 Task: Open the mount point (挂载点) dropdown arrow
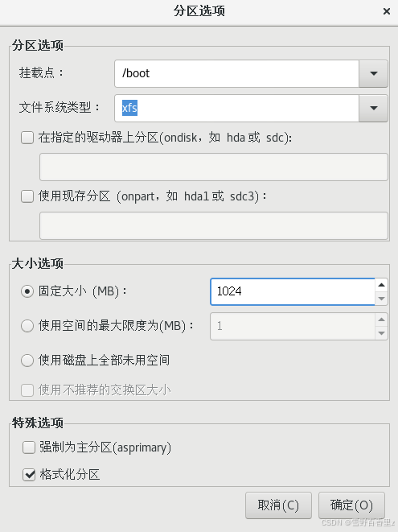click(x=373, y=73)
